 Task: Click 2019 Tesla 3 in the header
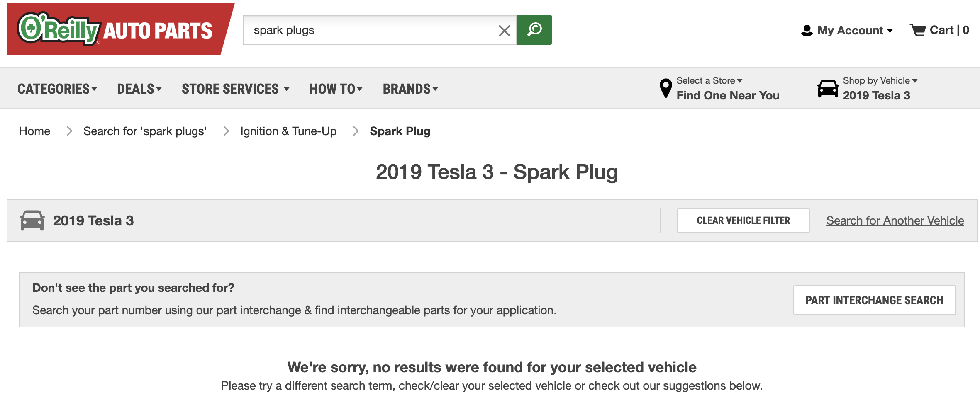pyautogui.click(x=876, y=95)
